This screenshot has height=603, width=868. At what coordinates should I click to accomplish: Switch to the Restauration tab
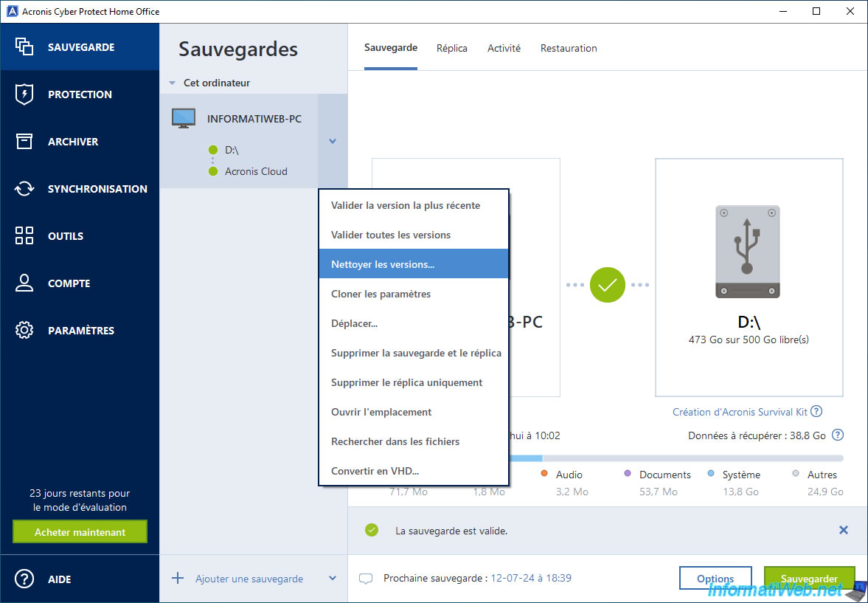pyautogui.click(x=569, y=48)
